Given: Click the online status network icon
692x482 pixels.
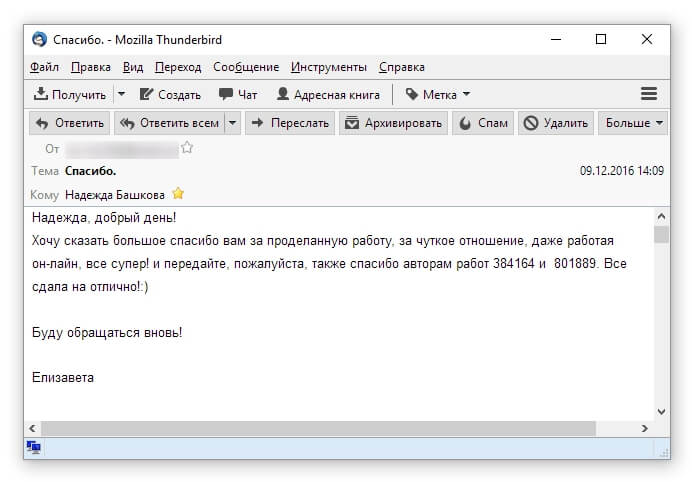Looking at the screenshot, I should (34, 447).
